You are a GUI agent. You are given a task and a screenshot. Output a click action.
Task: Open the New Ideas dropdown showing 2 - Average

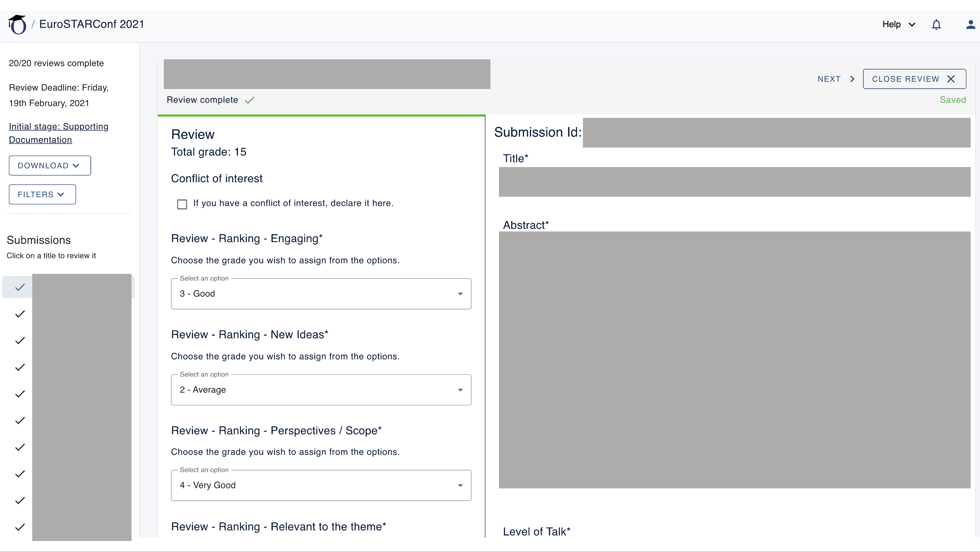pos(321,390)
